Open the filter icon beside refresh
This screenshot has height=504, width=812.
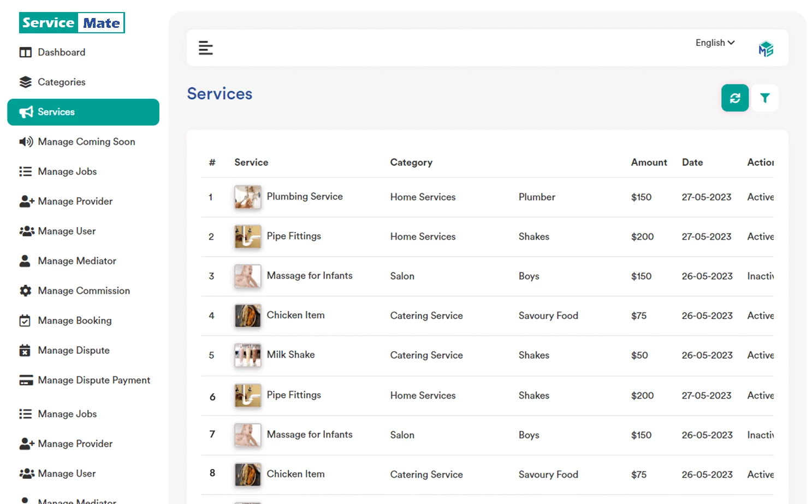[765, 98]
